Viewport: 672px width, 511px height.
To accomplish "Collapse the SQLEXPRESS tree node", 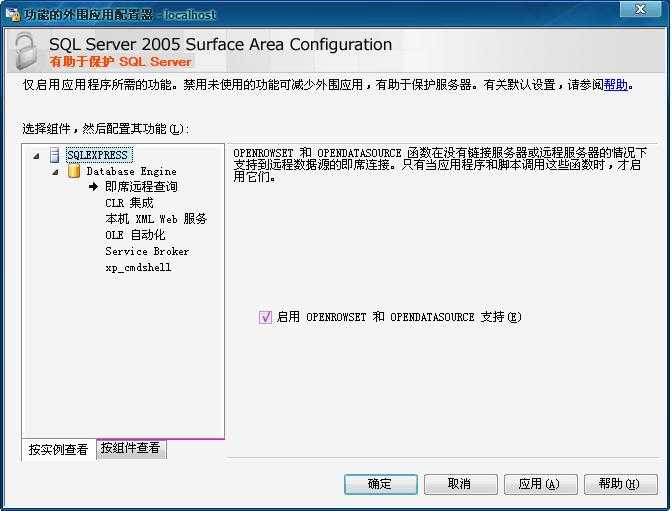I will (x=37, y=156).
